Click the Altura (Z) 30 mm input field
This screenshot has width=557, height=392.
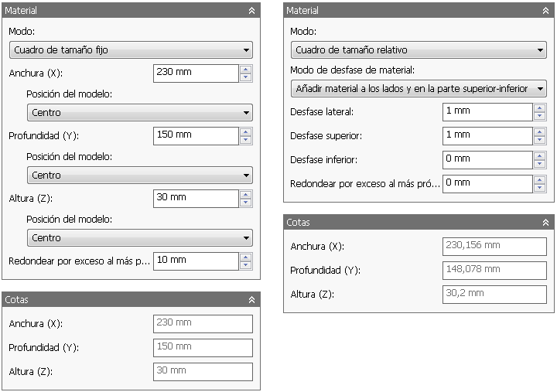(x=196, y=199)
